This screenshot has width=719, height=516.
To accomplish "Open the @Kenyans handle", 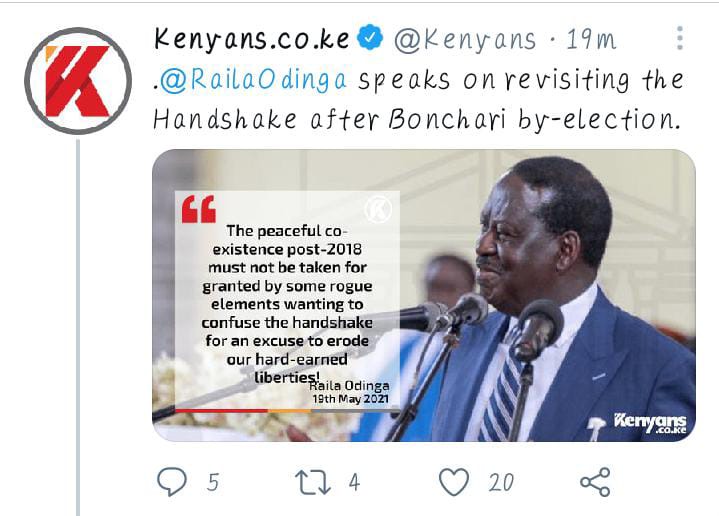I will [465, 39].
